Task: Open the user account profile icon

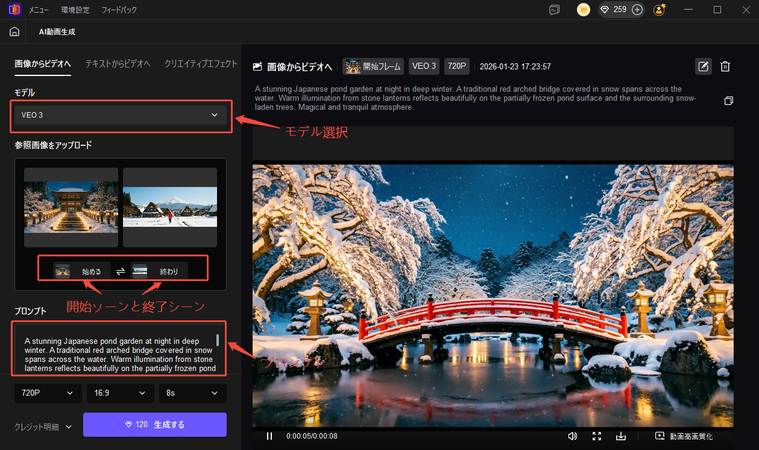Action: (x=659, y=10)
